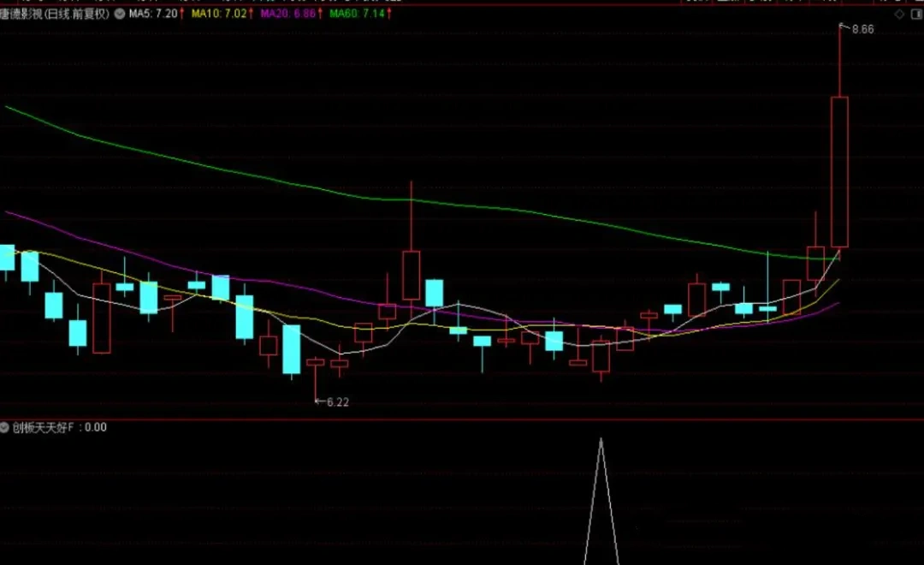The image size is (924, 565).
Task: Click the first cyan candle at far left
Action: 7,257
